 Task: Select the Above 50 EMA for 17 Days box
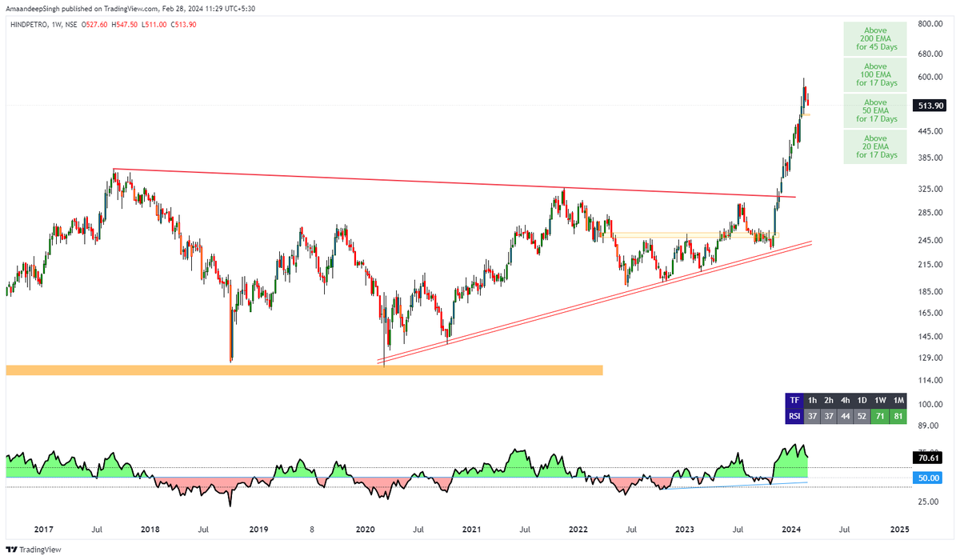pos(875,110)
